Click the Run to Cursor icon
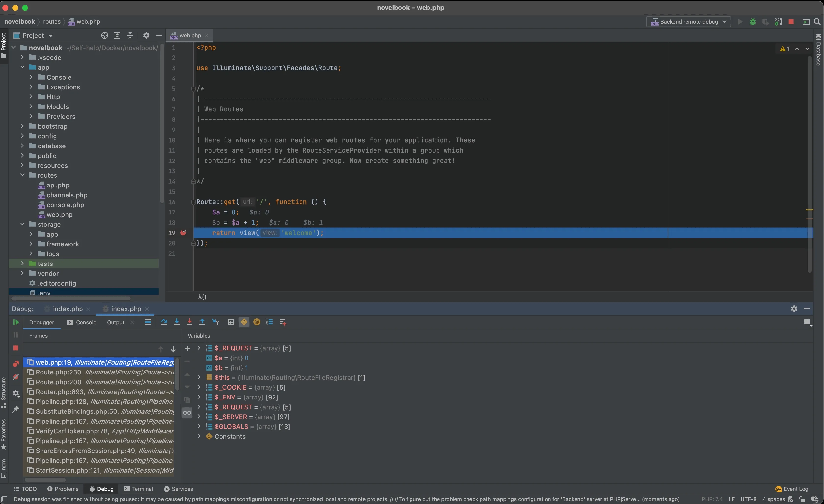 coord(215,322)
